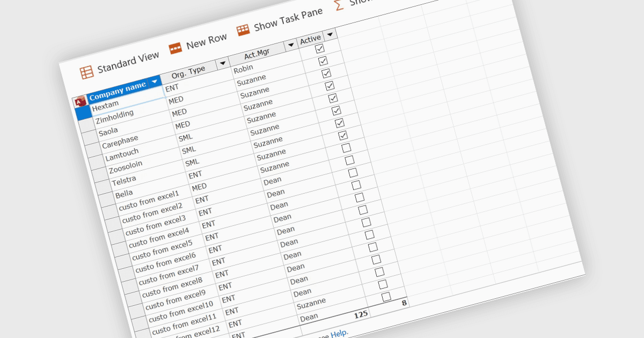The image size is (644, 338).
Task: Uncheck Active for Zimholding
Action: (x=323, y=61)
